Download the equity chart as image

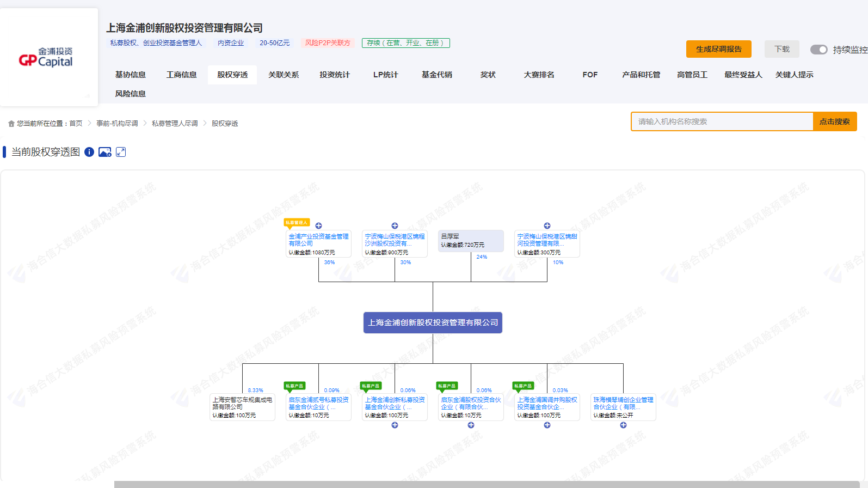click(104, 152)
